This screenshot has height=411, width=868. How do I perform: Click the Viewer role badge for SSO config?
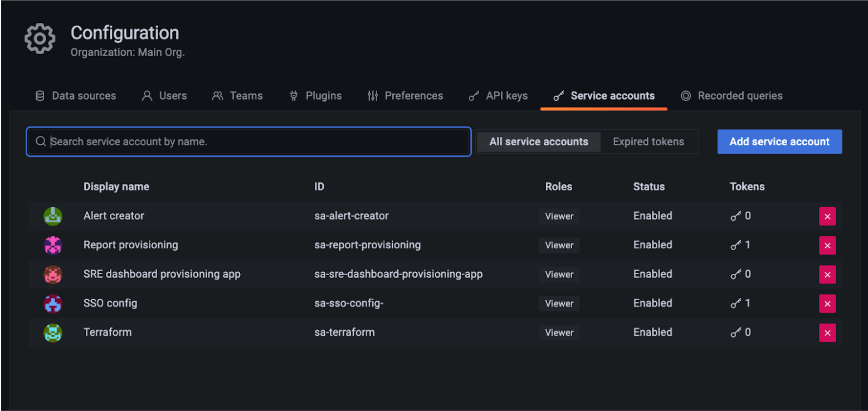pos(558,303)
